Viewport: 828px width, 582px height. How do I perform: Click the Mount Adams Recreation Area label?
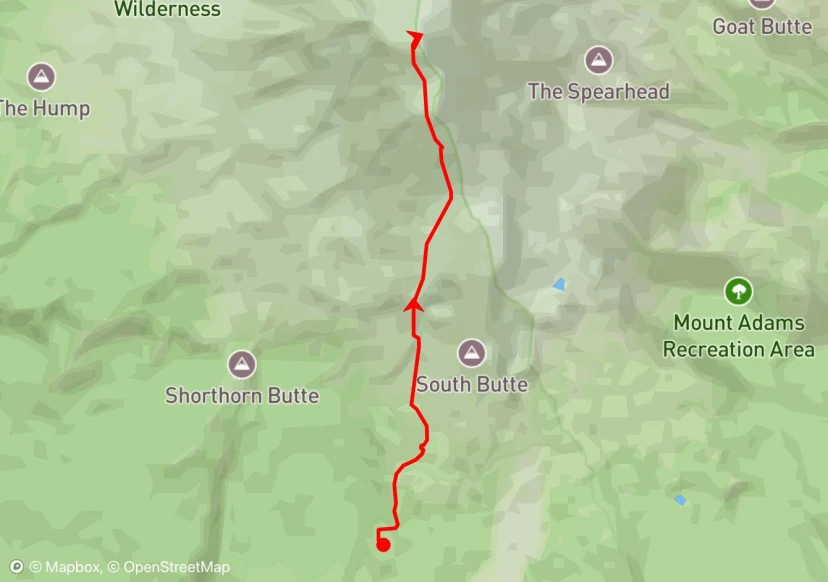point(739,336)
